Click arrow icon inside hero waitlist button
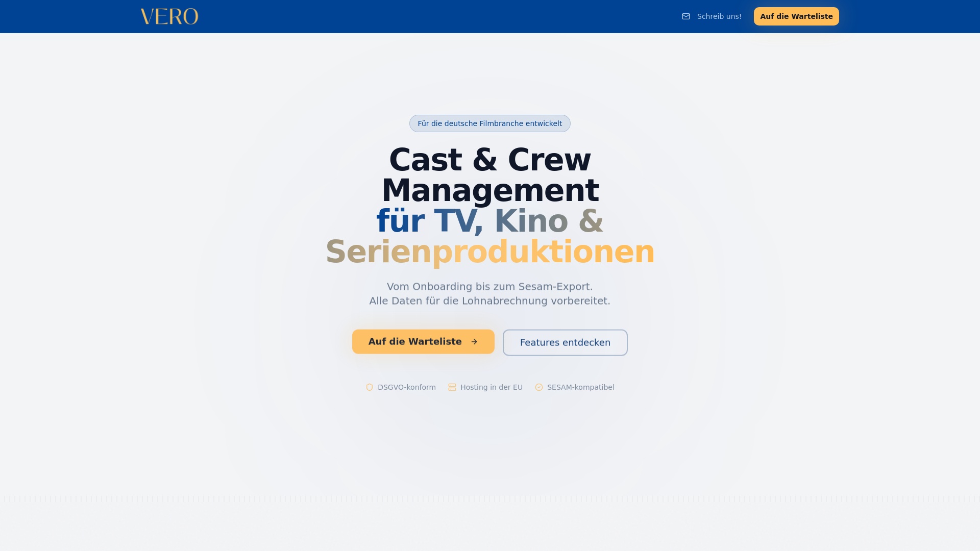This screenshot has width=980, height=551. 474,342
